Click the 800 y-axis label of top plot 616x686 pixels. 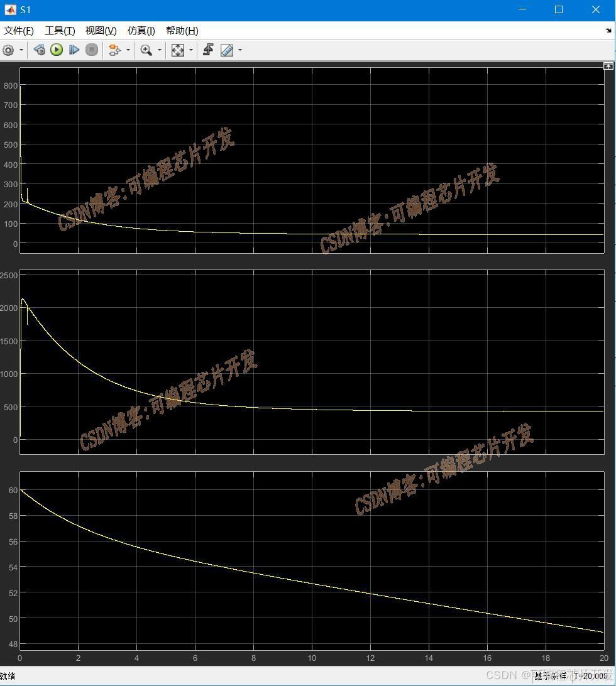[x=11, y=85]
